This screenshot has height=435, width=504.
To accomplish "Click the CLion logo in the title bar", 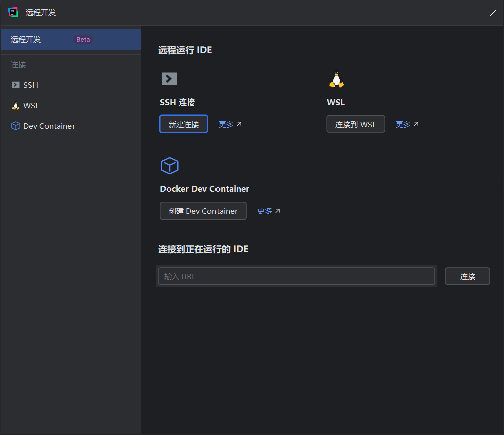I will coord(13,12).
